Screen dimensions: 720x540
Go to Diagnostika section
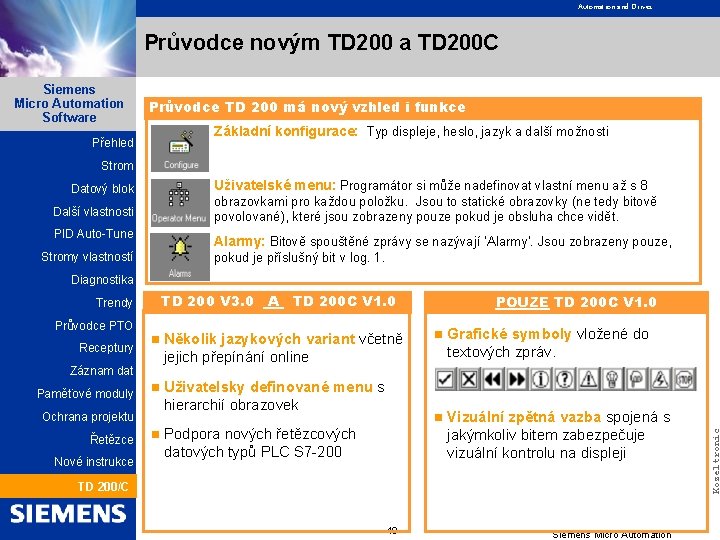(x=102, y=280)
